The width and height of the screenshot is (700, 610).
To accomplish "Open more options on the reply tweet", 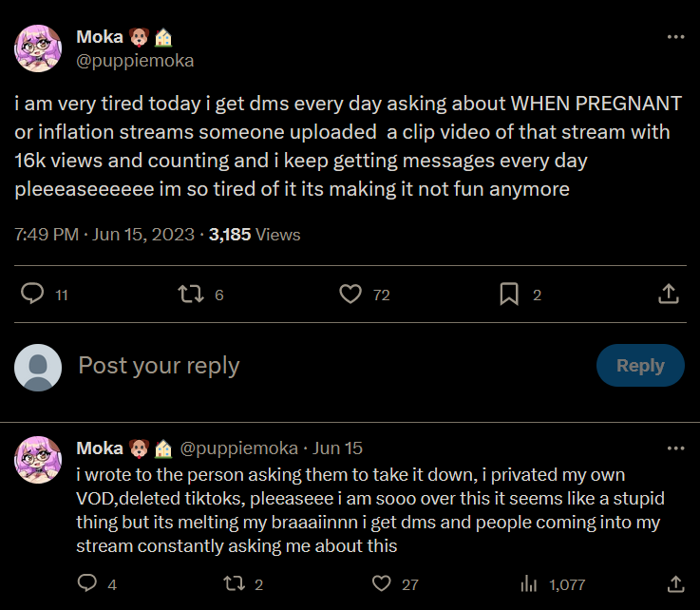I will coord(675,448).
